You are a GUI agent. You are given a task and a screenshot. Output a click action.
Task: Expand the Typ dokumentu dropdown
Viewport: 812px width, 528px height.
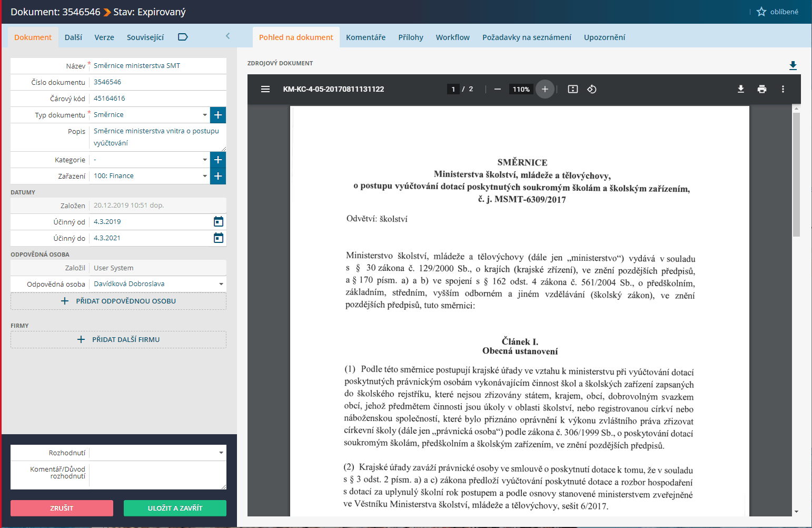205,115
